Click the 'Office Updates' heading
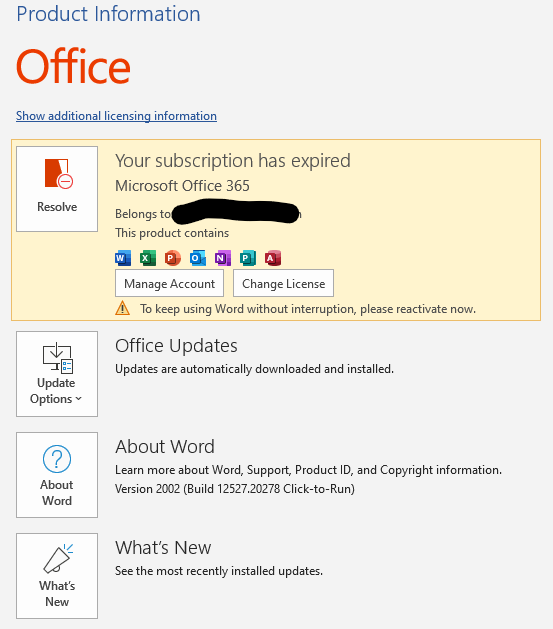 [176, 346]
